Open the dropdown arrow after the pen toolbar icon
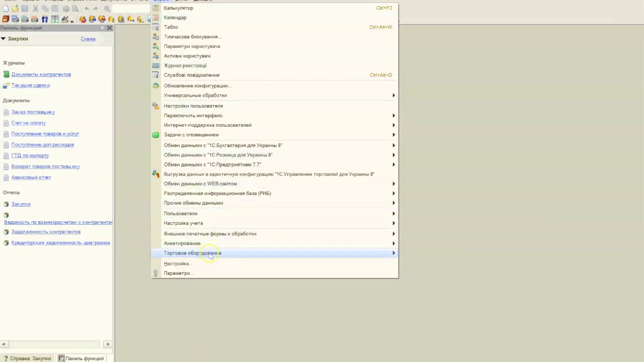Image resolution: width=644 pixels, height=362 pixels. pyautogui.click(x=72, y=21)
